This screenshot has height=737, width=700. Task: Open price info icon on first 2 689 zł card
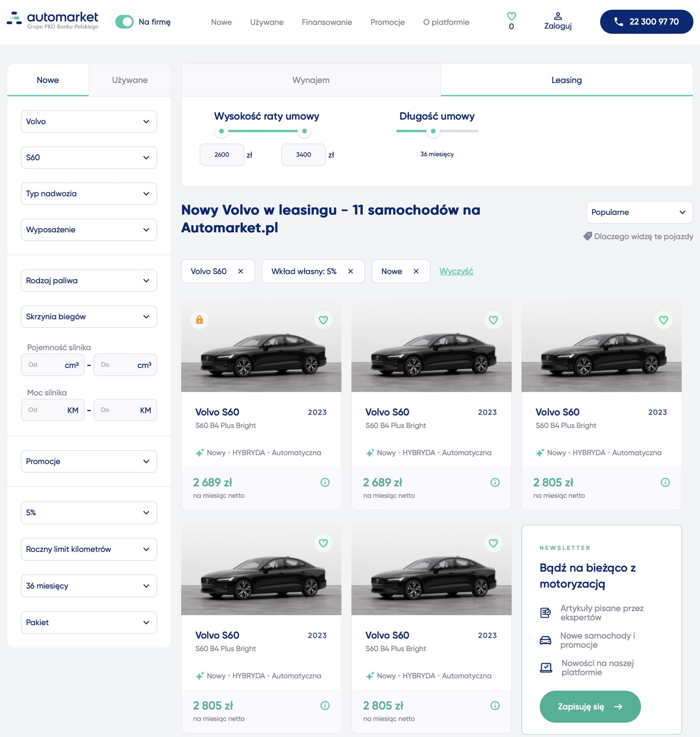point(325,482)
